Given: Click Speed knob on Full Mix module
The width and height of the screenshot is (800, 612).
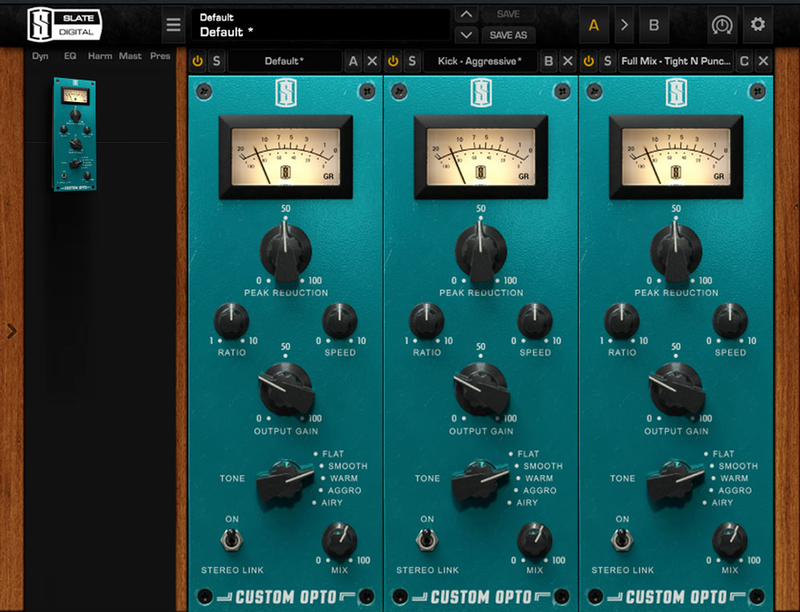Looking at the screenshot, I should 730,321.
